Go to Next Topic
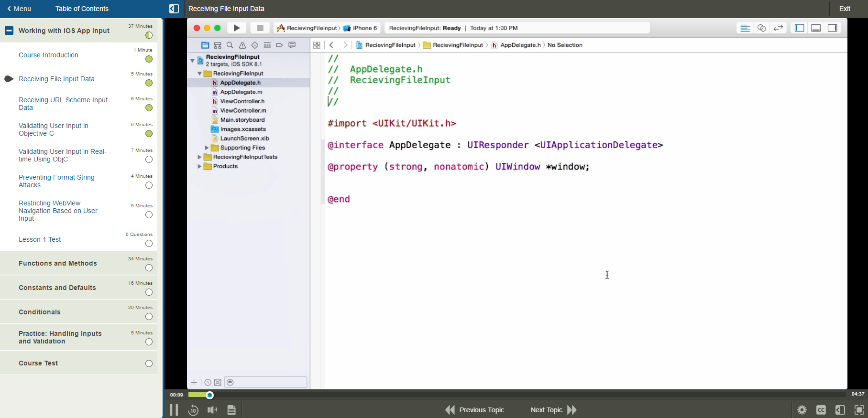868x418 pixels. coord(553,410)
